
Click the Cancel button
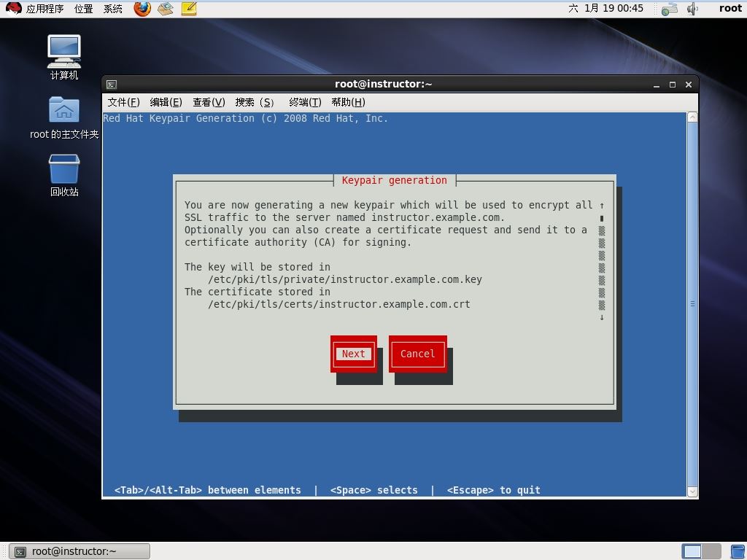point(418,354)
